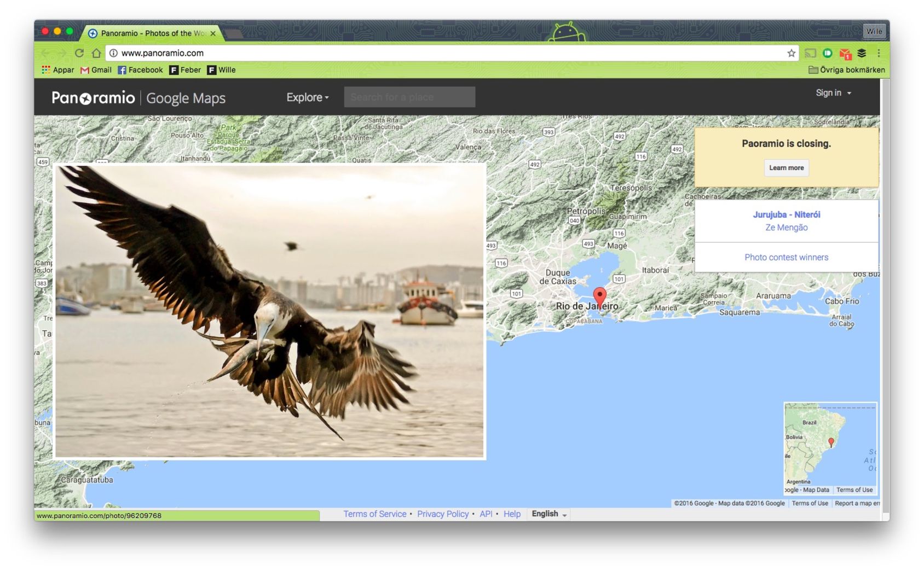Open the Gmail checker extension icon
This screenshot has height=570, width=924.
pyautogui.click(x=845, y=54)
